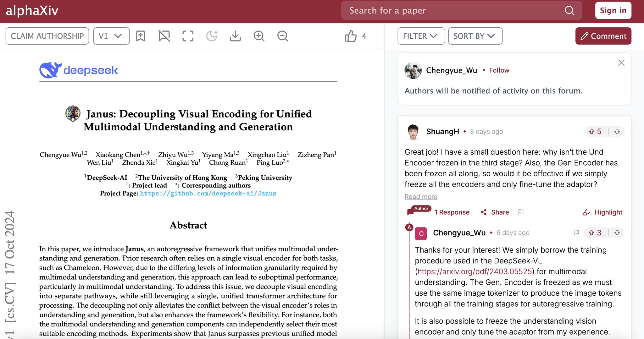
Task: Open the V1 version dropdown
Action: coord(111,36)
